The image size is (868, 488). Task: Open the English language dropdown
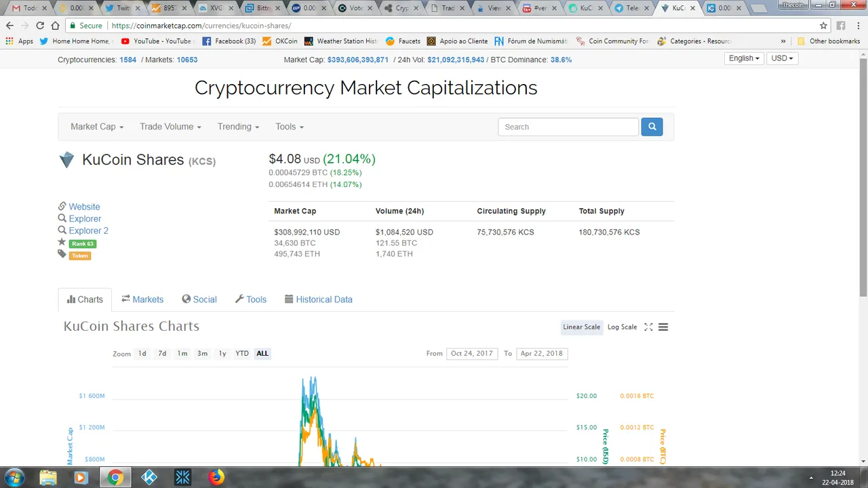click(744, 58)
